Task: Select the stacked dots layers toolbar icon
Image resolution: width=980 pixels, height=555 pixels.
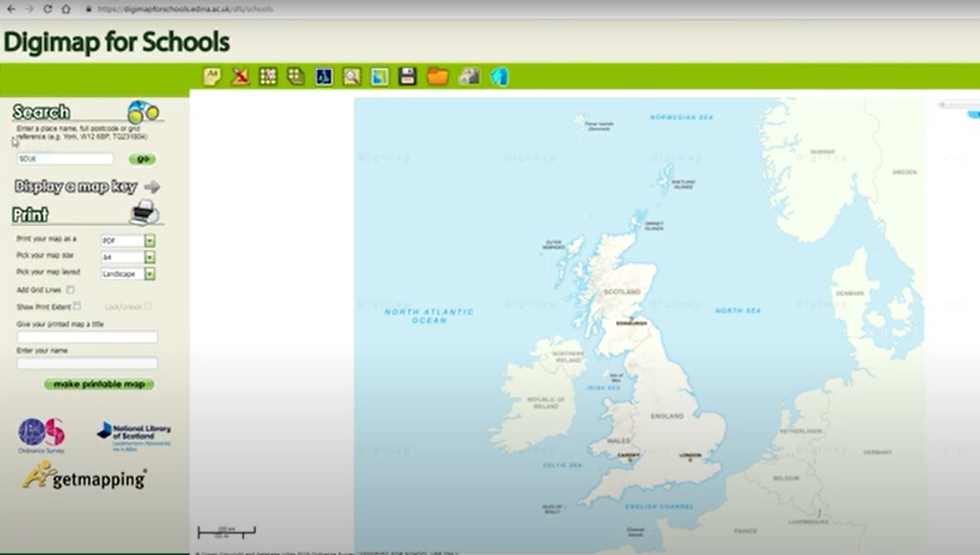Action: pyautogui.click(x=295, y=77)
